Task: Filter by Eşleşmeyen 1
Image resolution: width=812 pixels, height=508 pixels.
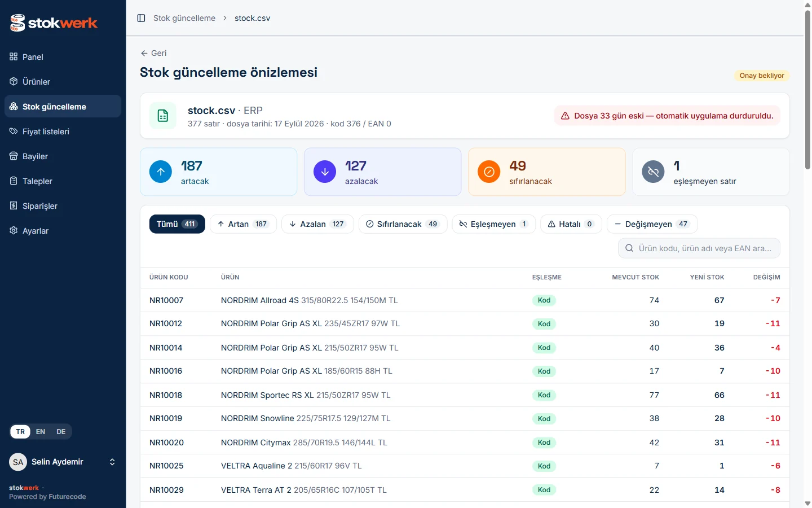Action: [x=494, y=224]
